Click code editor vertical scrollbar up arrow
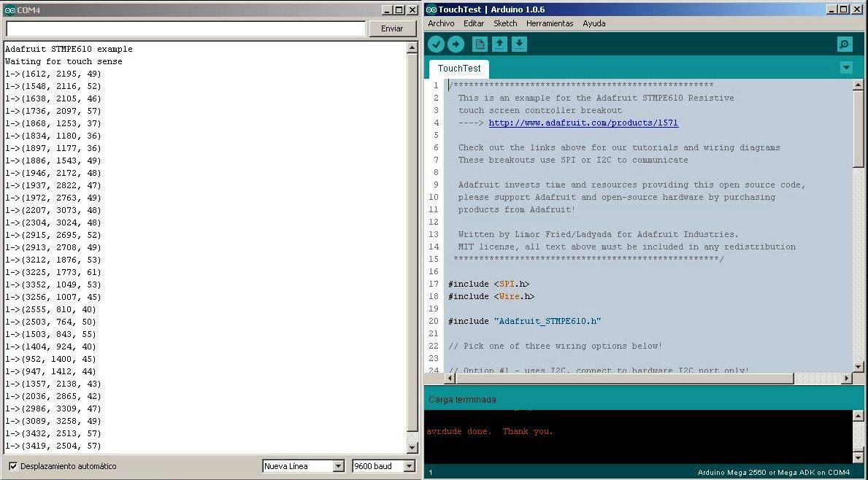868x480 pixels. point(858,85)
